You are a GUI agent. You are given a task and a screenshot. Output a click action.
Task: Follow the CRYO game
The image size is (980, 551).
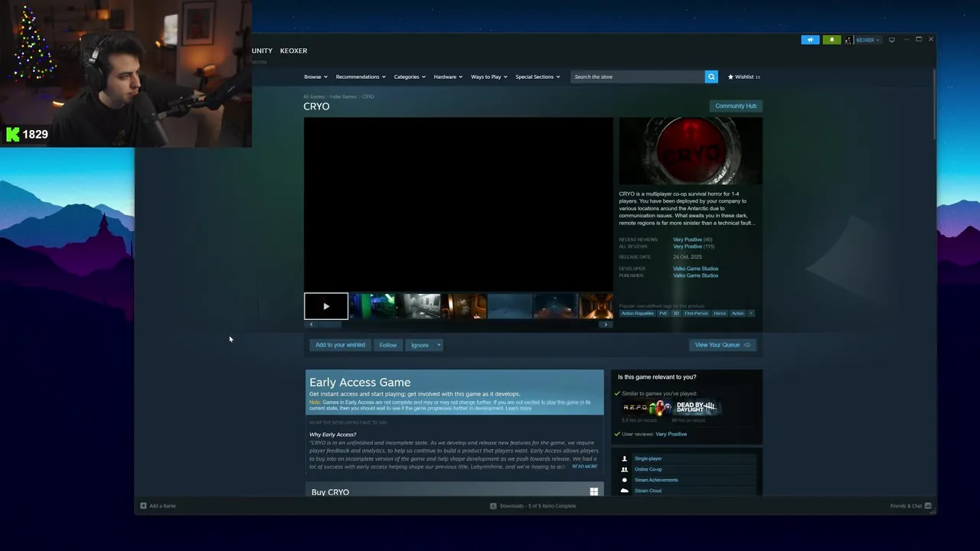tap(387, 345)
